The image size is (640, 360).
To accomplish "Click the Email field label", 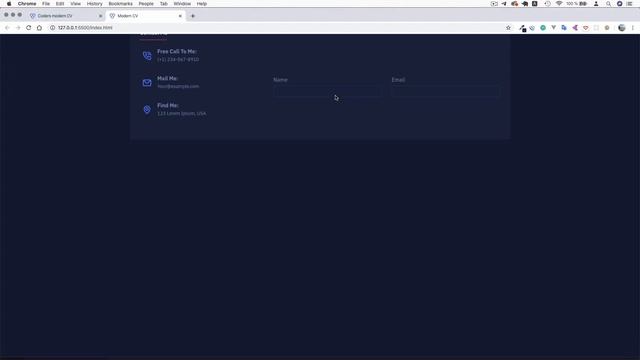I will coord(398,80).
